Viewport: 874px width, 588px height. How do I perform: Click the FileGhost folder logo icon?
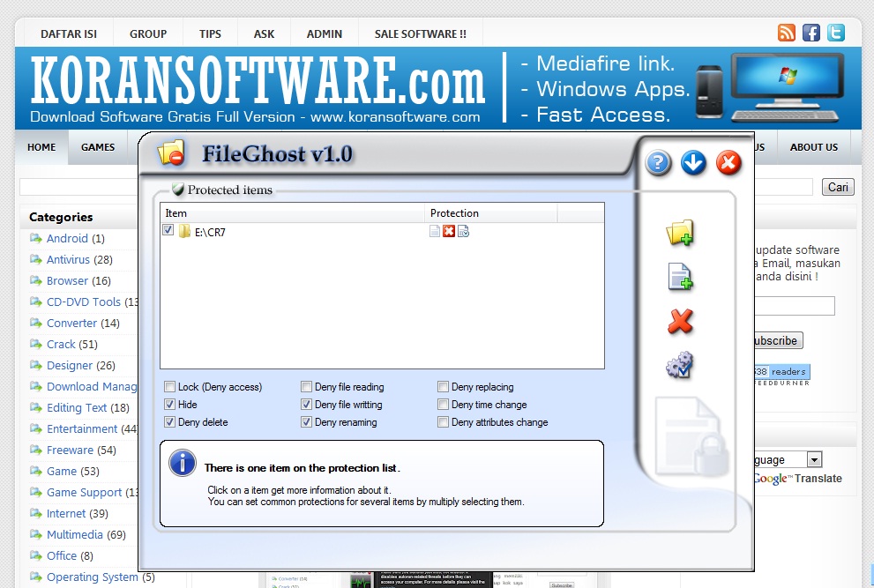tap(171, 153)
